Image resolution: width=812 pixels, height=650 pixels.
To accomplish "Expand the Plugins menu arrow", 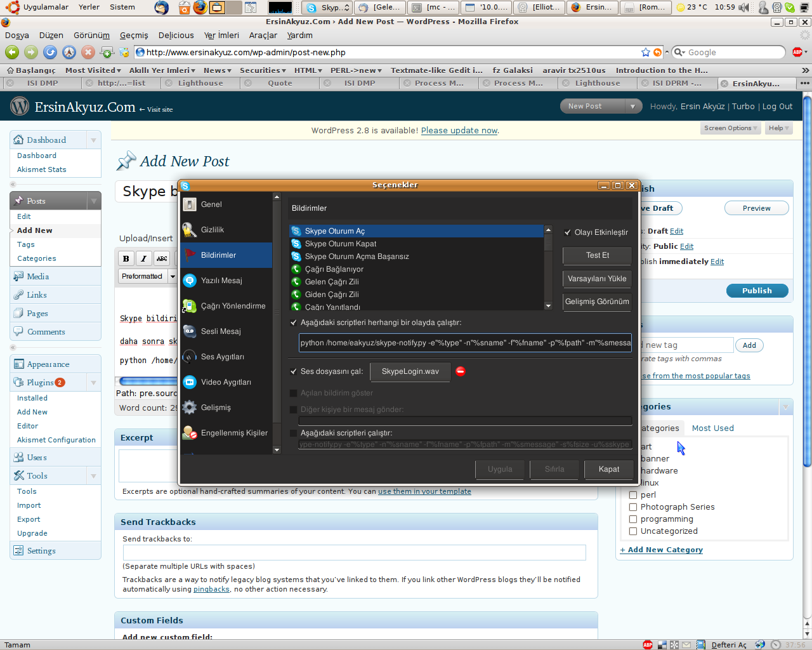I will coord(93,383).
